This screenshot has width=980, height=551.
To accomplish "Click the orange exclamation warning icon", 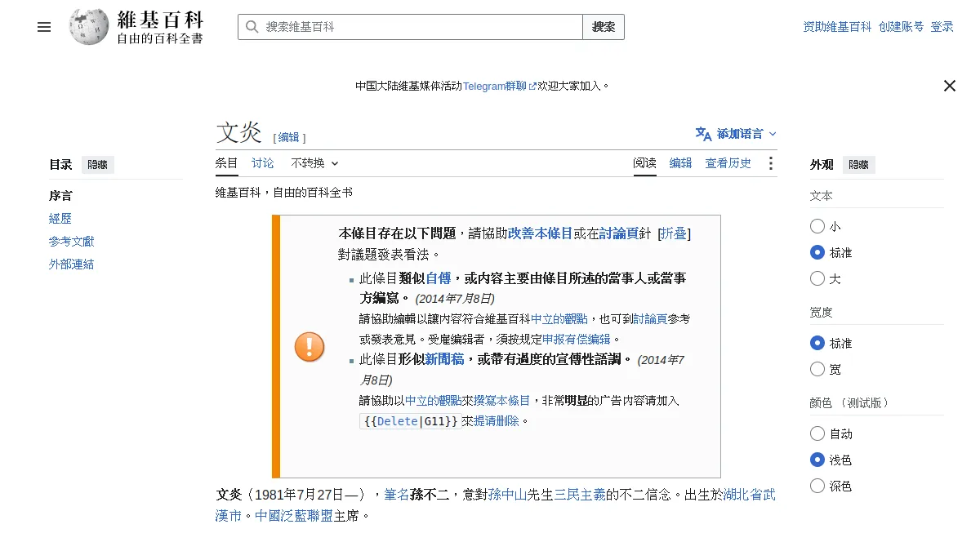I will click(310, 347).
